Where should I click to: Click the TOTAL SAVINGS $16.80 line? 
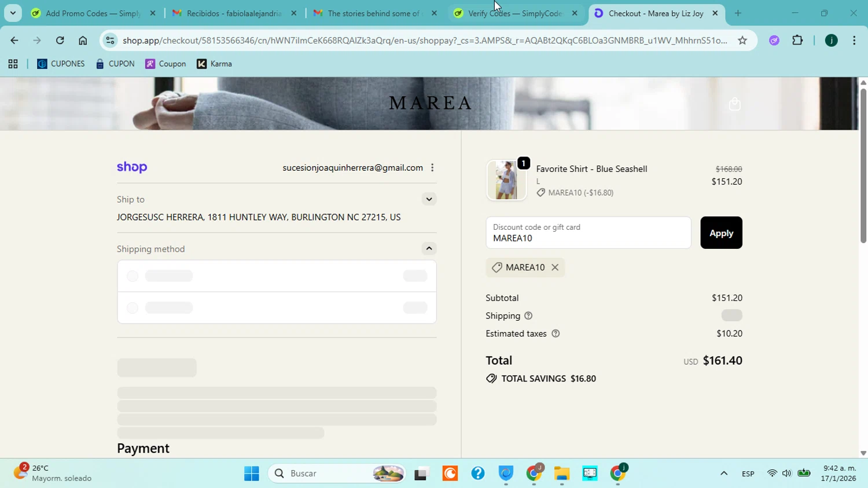(x=541, y=379)
